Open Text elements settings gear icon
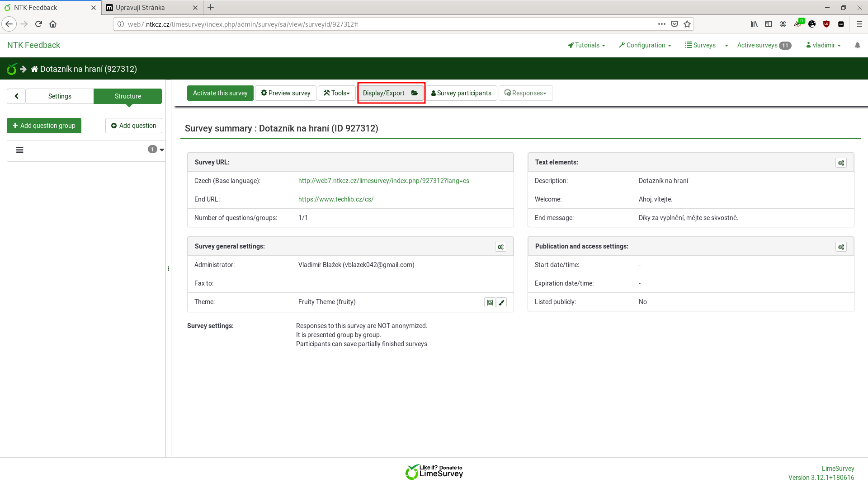Screen dimensions: 868x488 click(841, 163)
